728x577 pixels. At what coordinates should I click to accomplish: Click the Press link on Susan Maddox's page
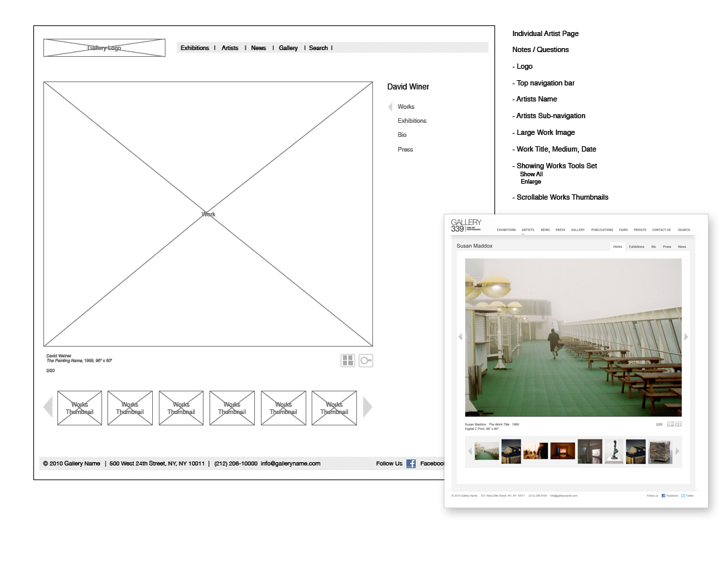click(667, 246)
